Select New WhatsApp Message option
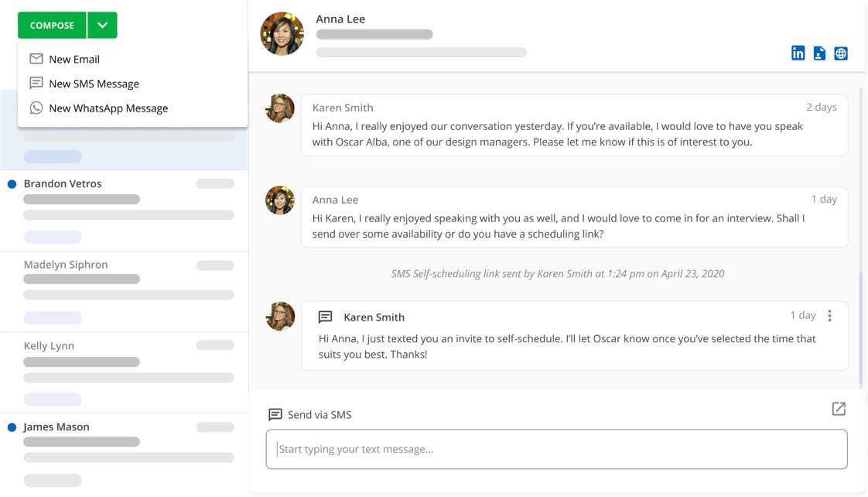Viewport: 868px width, 497px height. coord(108,108)
